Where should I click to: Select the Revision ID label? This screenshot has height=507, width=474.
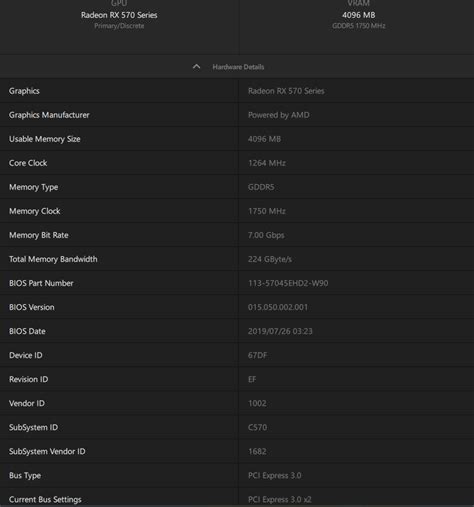tap(29, 379)
